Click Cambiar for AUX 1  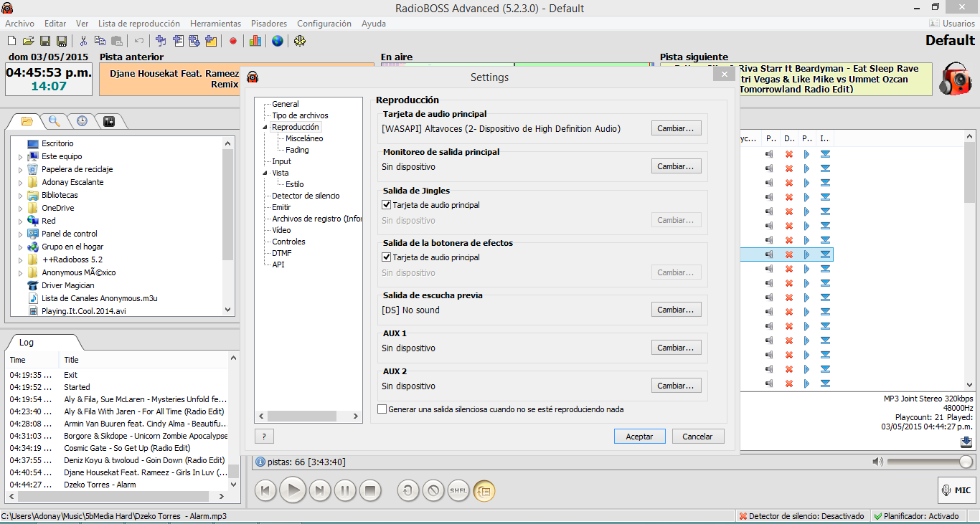pyautogui.click(x=676, y=348)
